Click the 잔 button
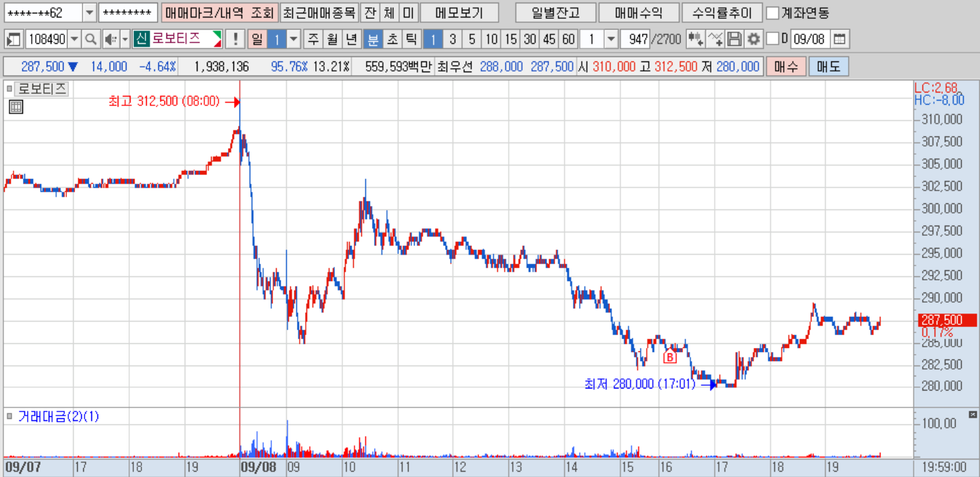The width and height of the screenshot is (980, 477). pyautogui.click(x=369, y=13)
